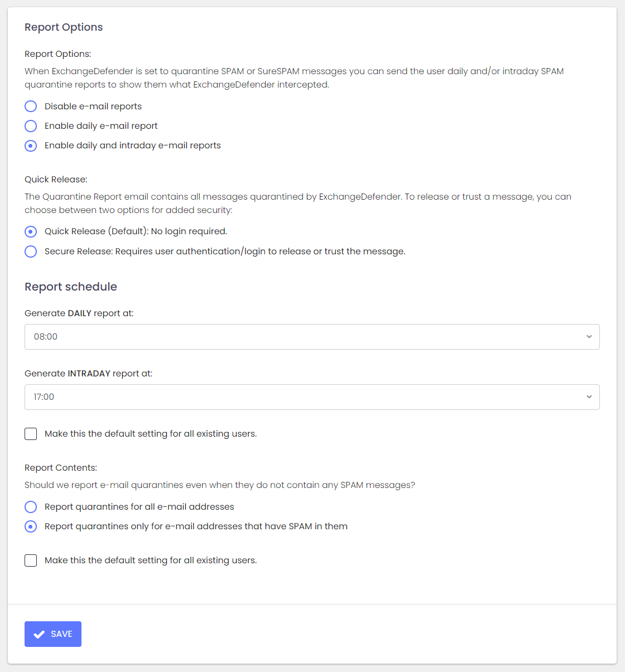Select "Report quarantines for all e-mail addresses"
The image size is (625, 672).
pyautogui.click(x=31, y=507)
